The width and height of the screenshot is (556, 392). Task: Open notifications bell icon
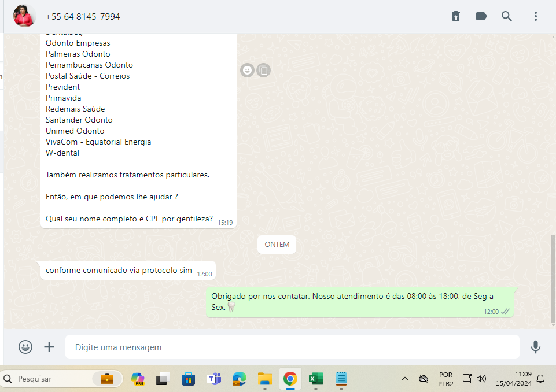[540, 379]
